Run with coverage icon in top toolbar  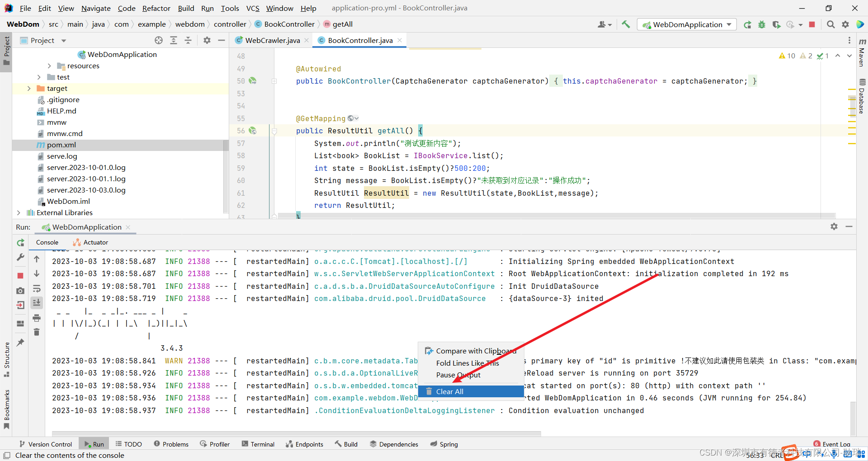pos(776,24)
